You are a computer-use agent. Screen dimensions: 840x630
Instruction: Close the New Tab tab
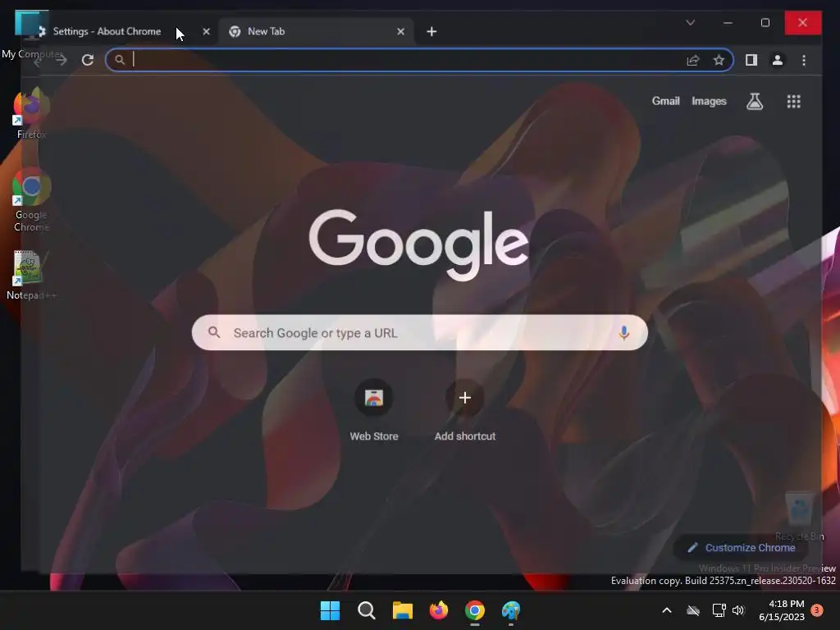coord(400,32)
